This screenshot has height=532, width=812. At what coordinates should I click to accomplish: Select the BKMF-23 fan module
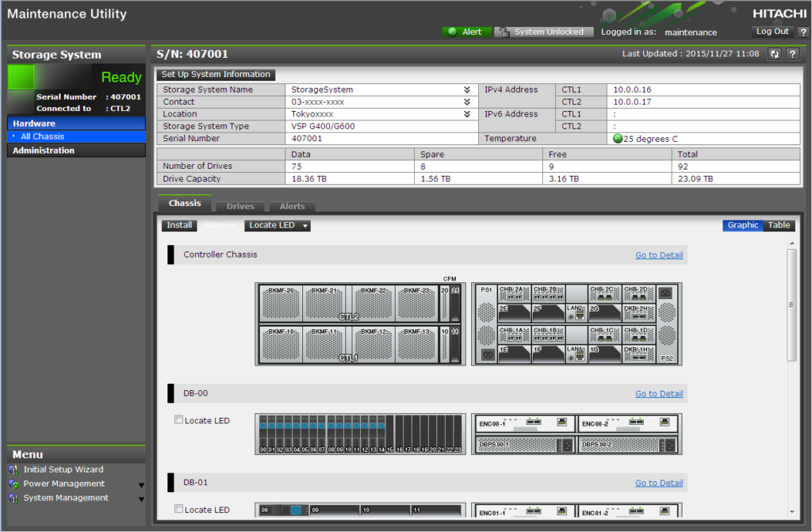point(416,304)
